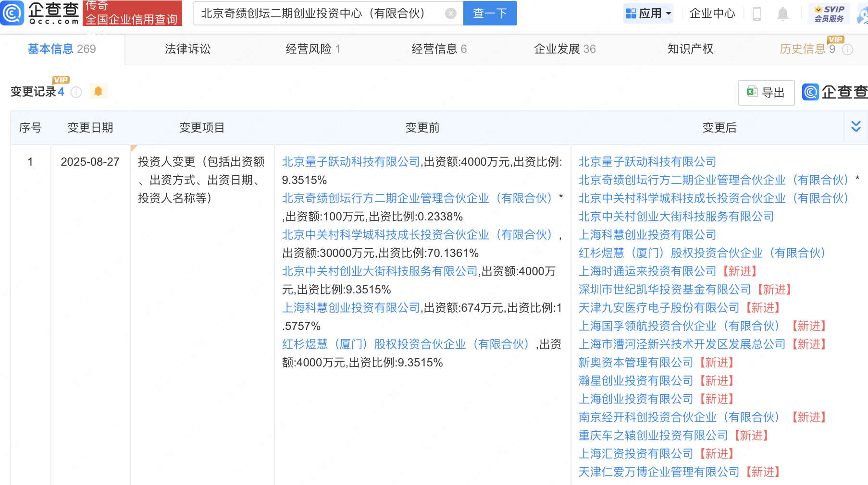868x485 pixels.
Task: Switch to 知识产权 tab
Action: (690, 49)
